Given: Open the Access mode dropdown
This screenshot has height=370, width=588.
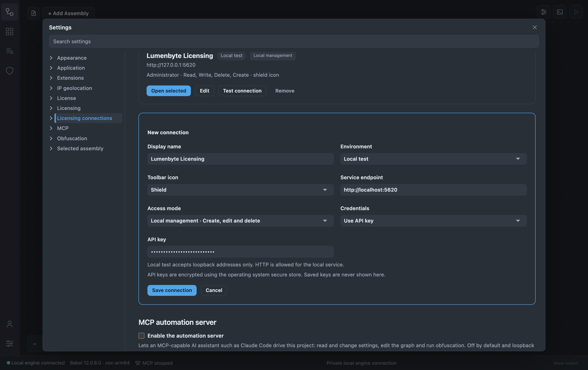Looking at the screenshot, I should pyautogui.click(x=240, y=221).
